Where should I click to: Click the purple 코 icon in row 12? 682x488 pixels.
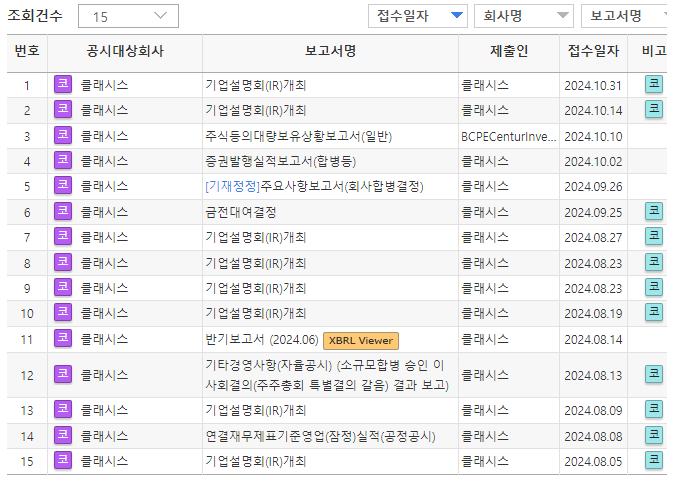[63, 374]
